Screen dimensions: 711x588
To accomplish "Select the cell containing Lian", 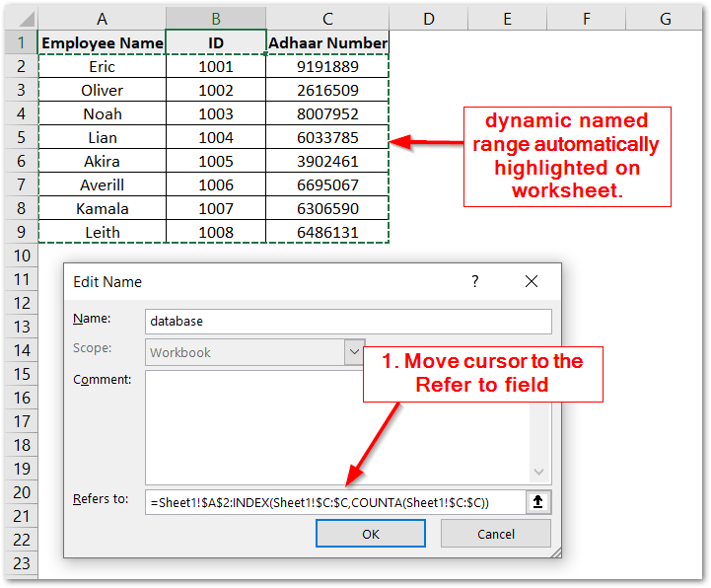I will tap(103, 137).
